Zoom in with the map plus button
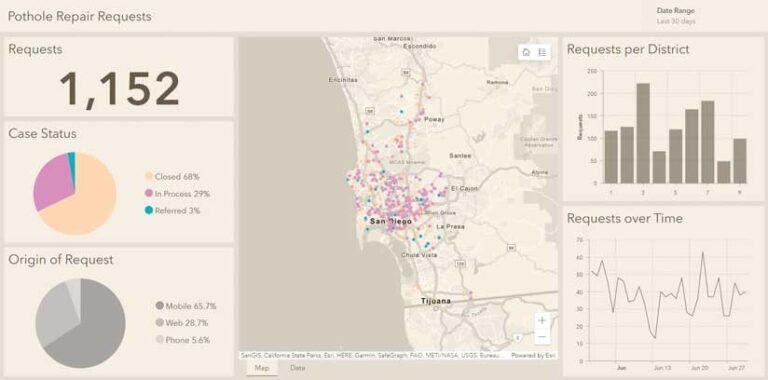The width and height of the screenshot is (768, 380). point(542,321)
